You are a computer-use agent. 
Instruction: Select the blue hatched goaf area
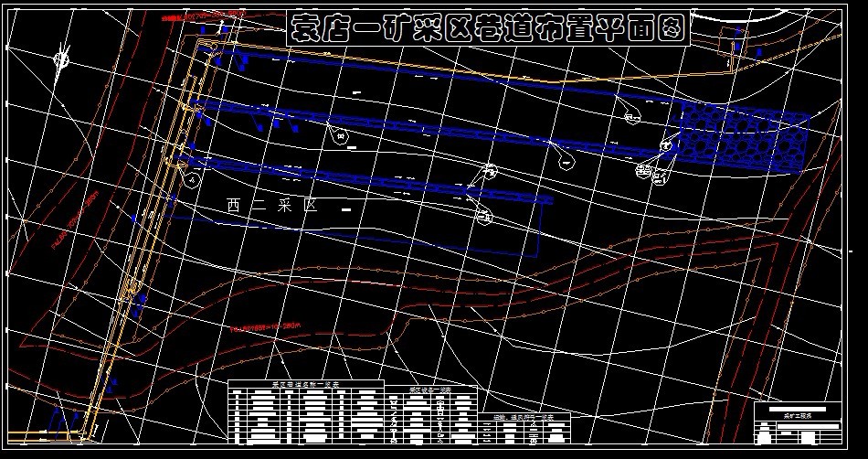742,138
